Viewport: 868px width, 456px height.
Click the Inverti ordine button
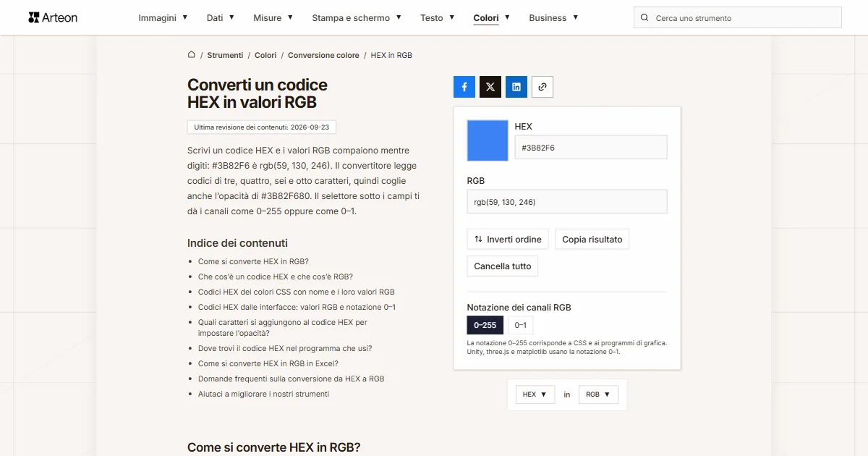coord(508,240)
